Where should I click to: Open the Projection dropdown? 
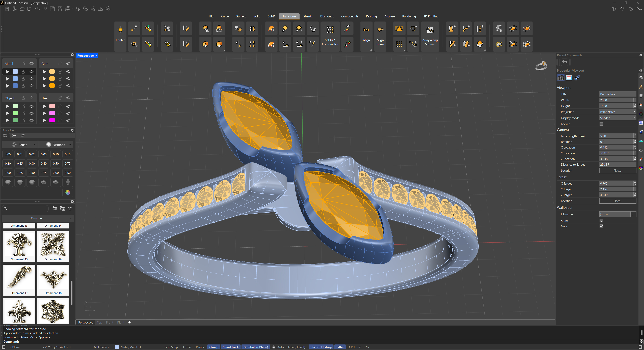tap(618, 112)
